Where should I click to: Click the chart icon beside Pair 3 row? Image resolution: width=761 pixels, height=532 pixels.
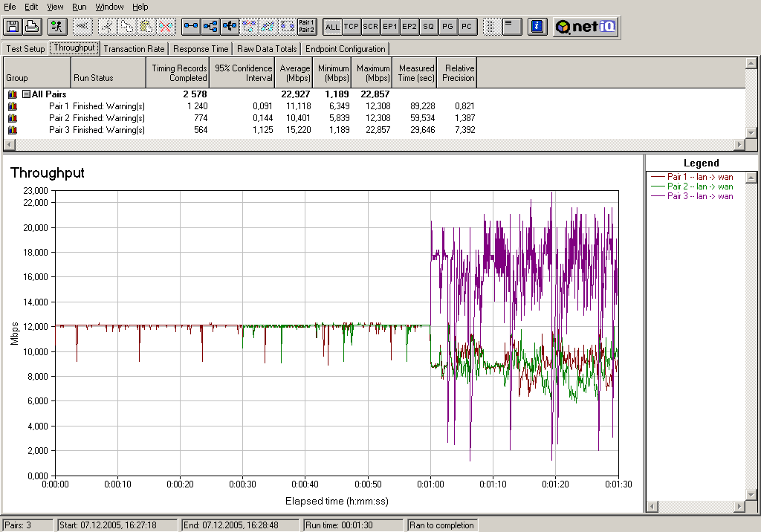12,130
